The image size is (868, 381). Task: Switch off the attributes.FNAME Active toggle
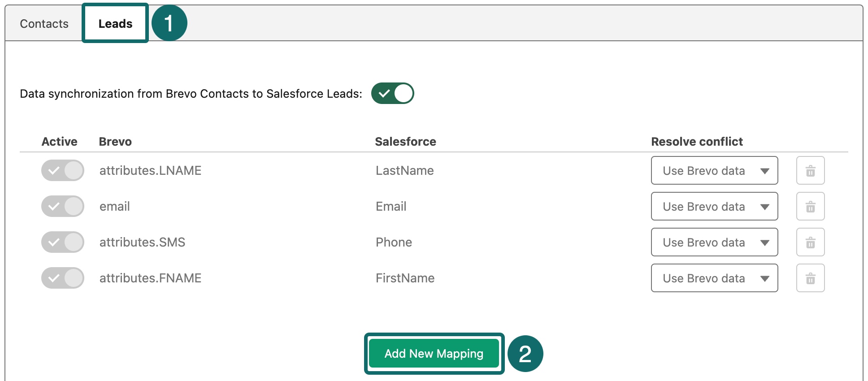(x=63, y=278)
